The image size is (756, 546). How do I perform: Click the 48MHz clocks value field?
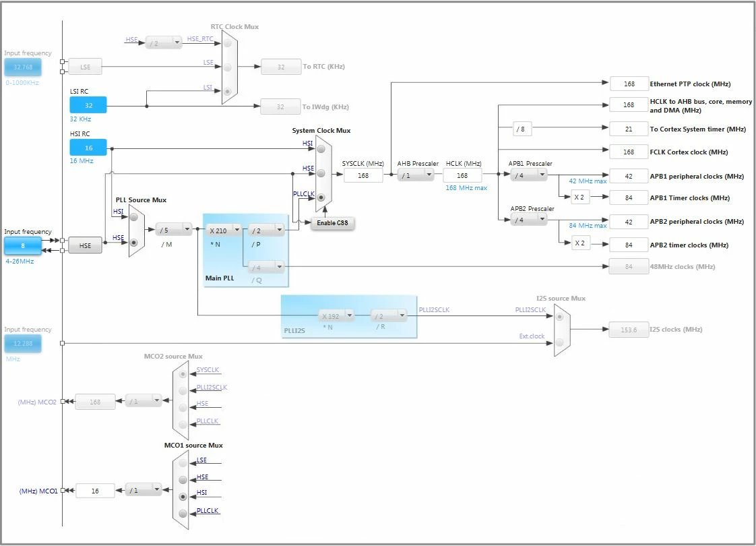click(x=629, y=266)
